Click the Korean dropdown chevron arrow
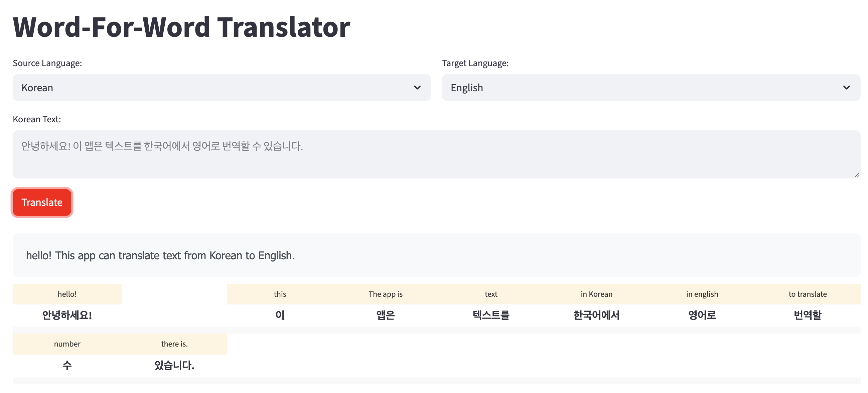 417,88
